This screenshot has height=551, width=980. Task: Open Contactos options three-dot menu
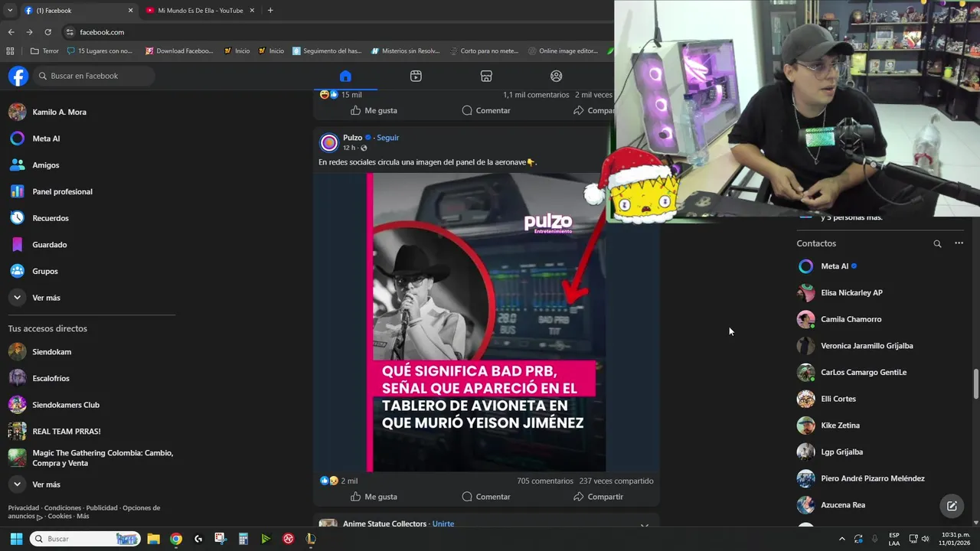point(959,243)
